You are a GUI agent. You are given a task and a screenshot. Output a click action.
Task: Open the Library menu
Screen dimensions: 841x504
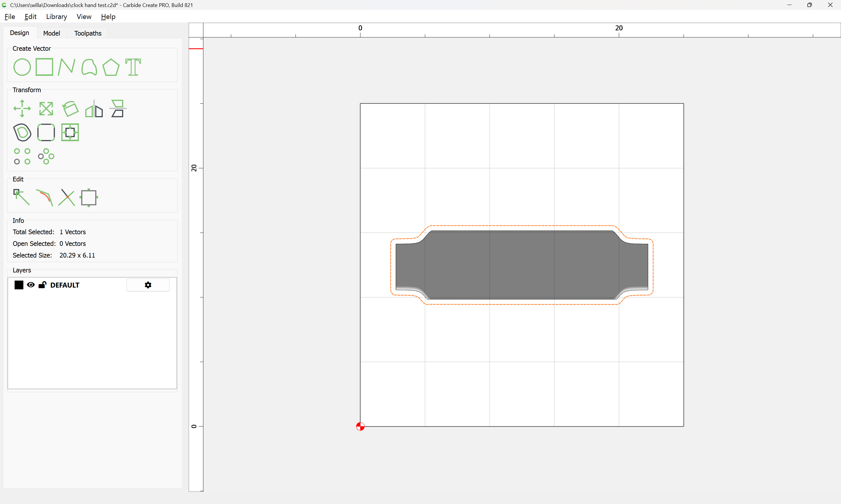point(56,17)
